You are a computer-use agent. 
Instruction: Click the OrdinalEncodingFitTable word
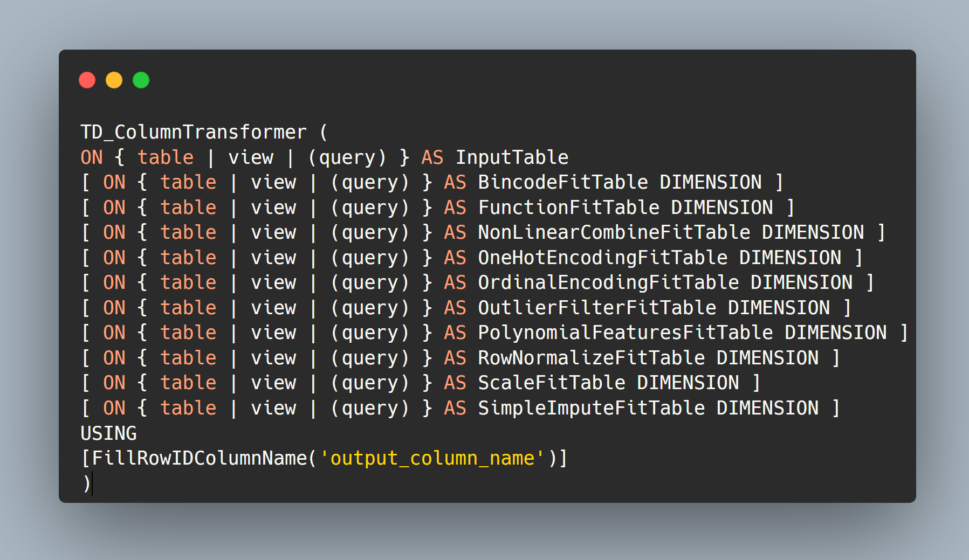[x=608, y=282]
